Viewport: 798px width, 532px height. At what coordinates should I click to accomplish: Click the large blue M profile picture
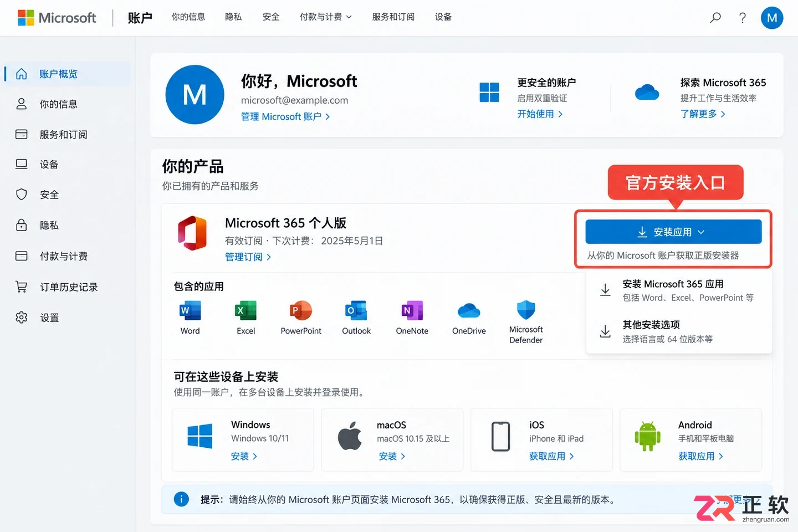pos(195,95)
